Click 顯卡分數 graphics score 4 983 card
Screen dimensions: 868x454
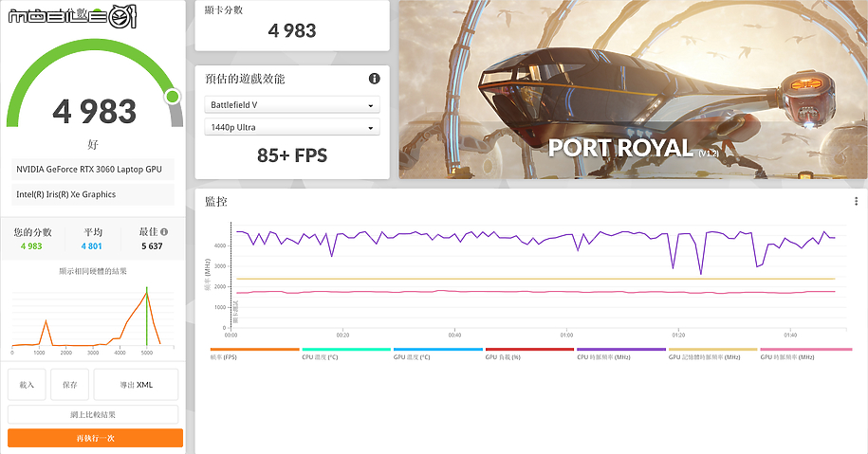point(292,26)
